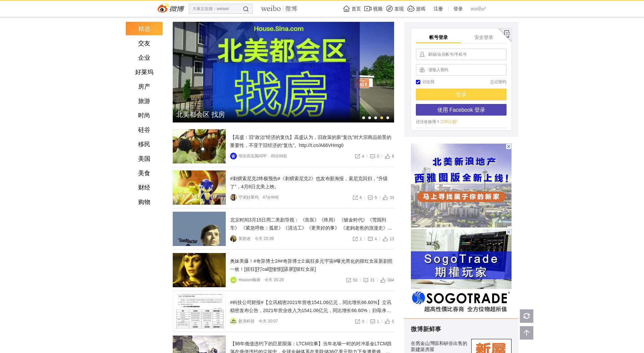
Task: Click 华尔街见闻APP avatar icon
Action: pos(233,156)
